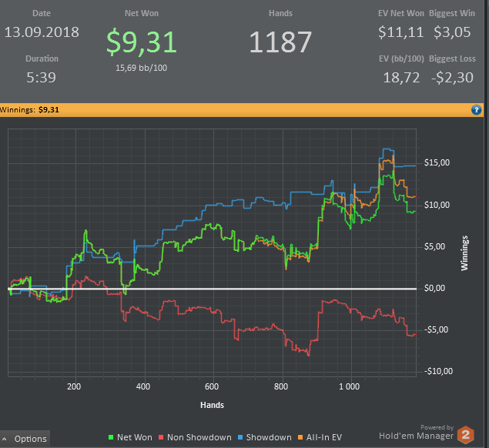Click the vertical Winnings axis title
Screen dimensions: 489x448
464,252
